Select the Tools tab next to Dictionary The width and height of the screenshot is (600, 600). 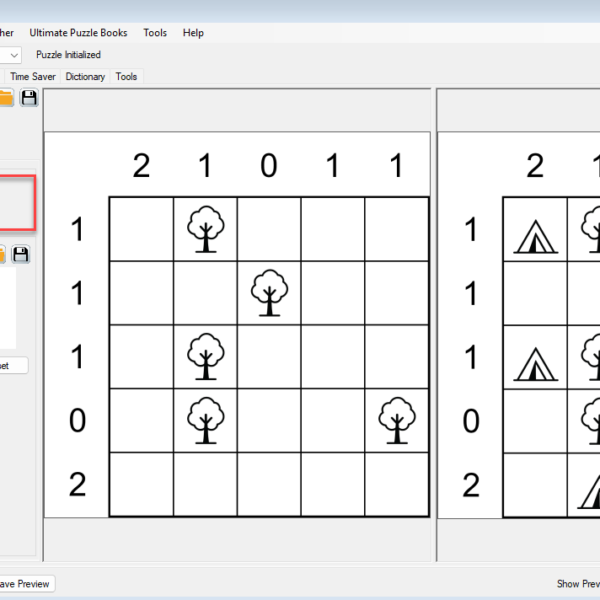click(126, 77)
